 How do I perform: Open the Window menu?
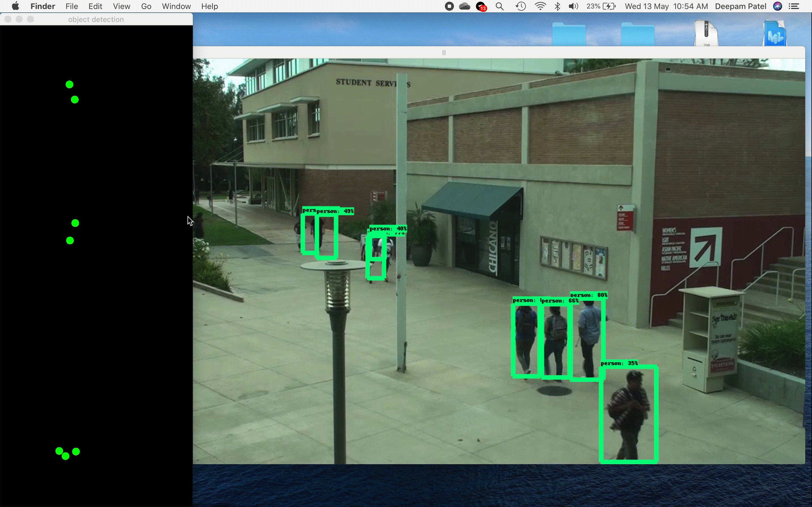[x=176, y=6]
